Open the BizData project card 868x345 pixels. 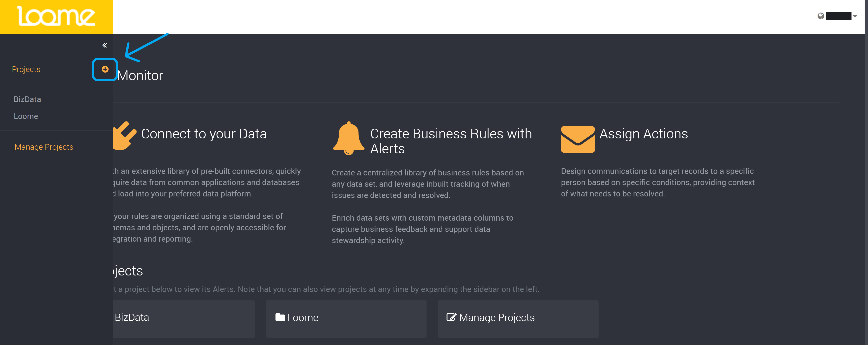tap(184, 319)
